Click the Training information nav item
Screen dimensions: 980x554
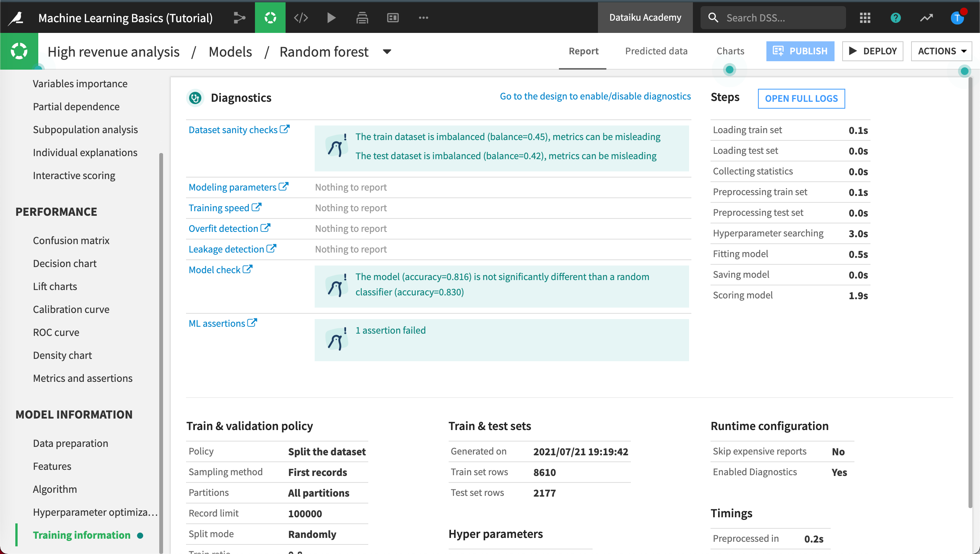click(81, 534)
